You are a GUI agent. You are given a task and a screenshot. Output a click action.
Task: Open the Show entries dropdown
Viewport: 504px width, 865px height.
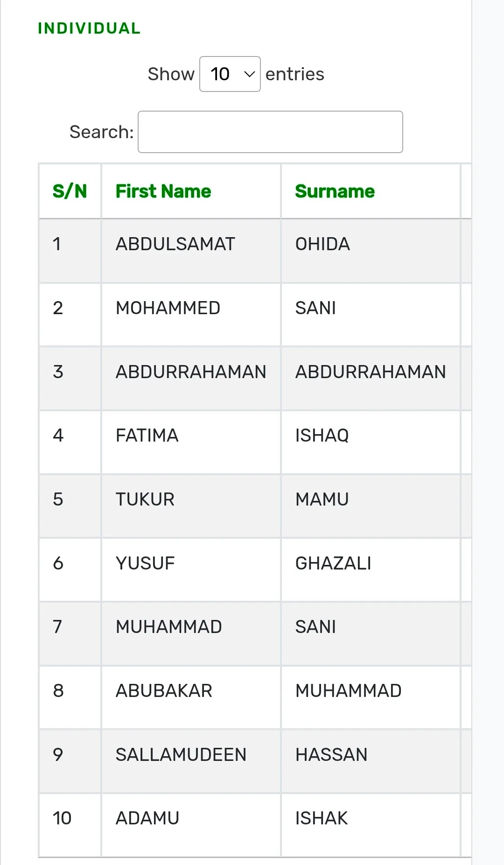(x=230, y=74)
